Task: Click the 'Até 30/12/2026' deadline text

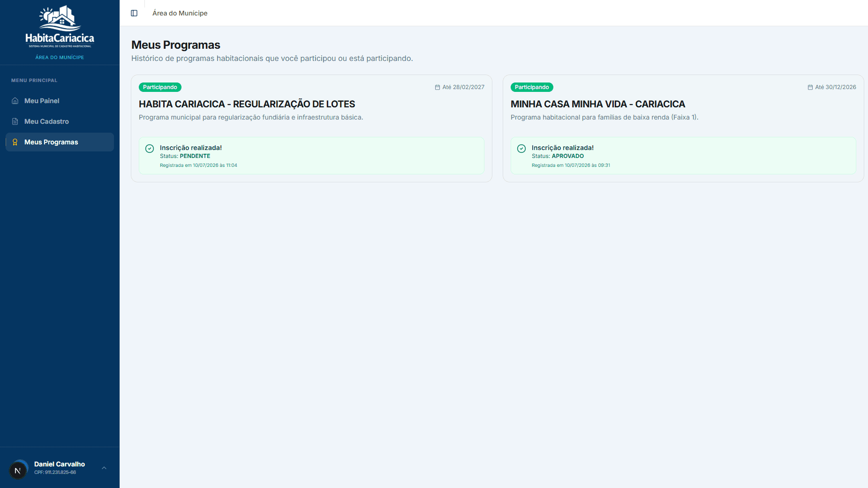Action: point(836,87)
